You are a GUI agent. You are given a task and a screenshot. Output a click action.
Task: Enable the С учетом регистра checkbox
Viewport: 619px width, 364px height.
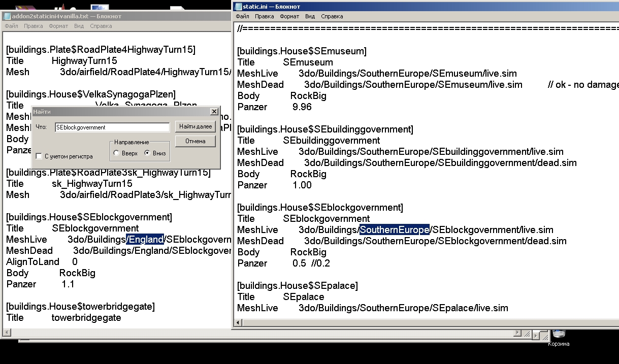point(39,156)
